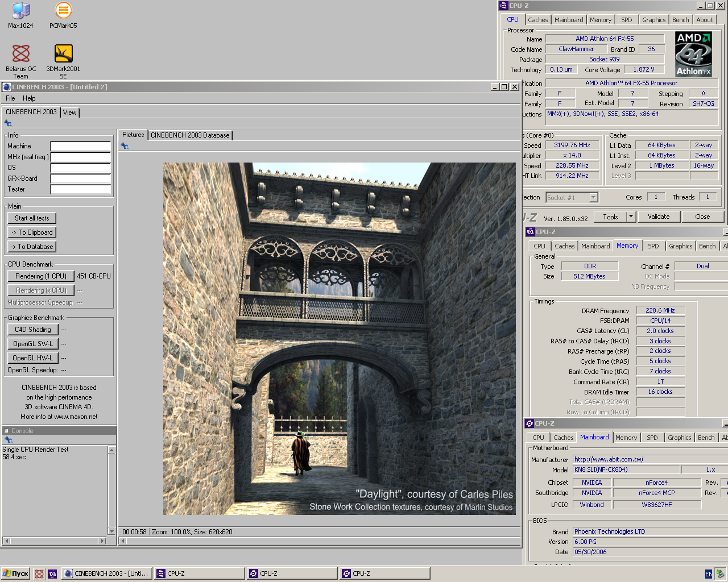Click the Tools button in CPU-Z
Viewport: 728px width, 582px height.
pyautogui.click(x=610, y=217)
